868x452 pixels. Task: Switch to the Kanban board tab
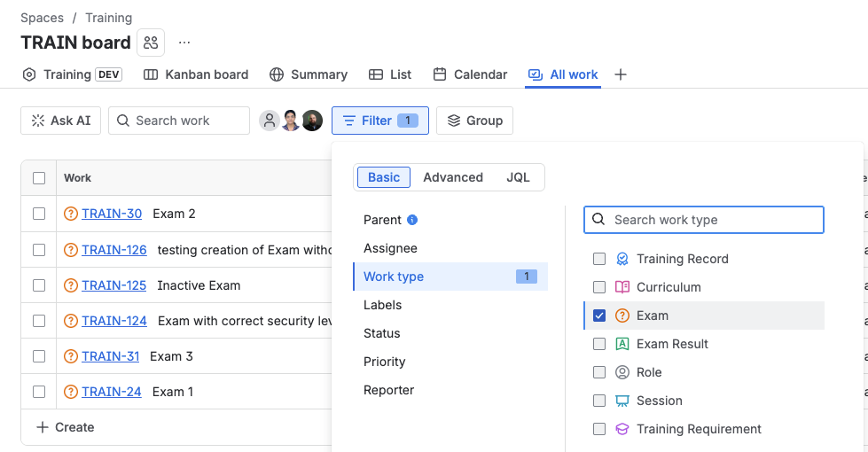pos(196,74)
